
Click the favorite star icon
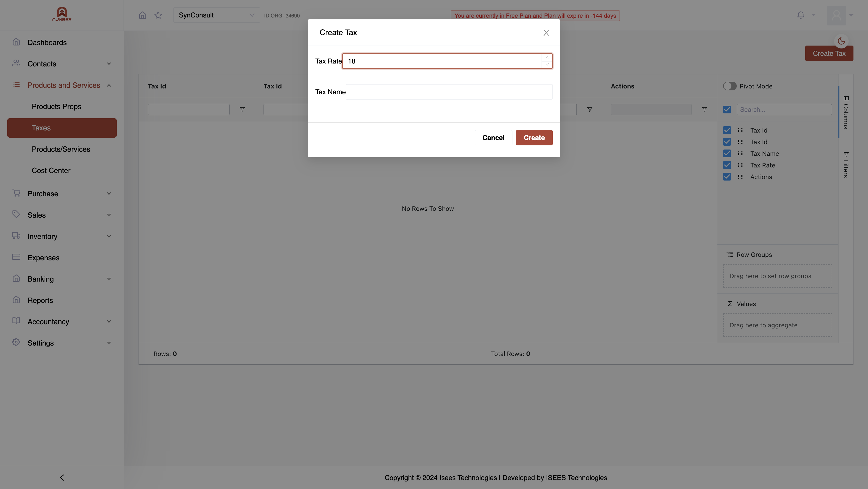[x=158, y=15]
